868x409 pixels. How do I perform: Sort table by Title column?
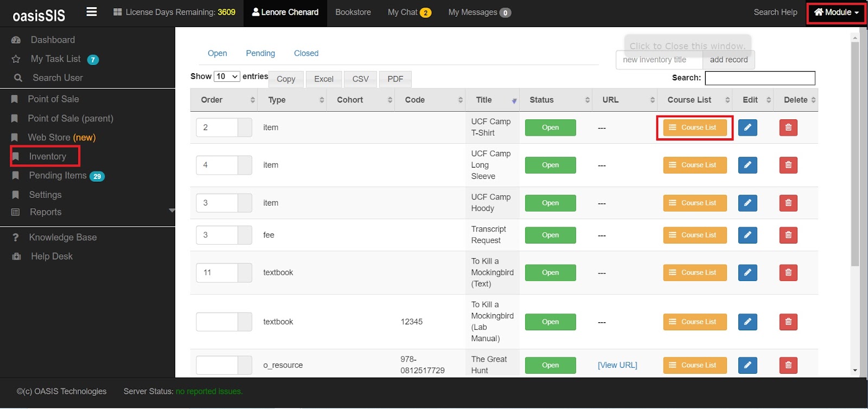coord(492,100)
